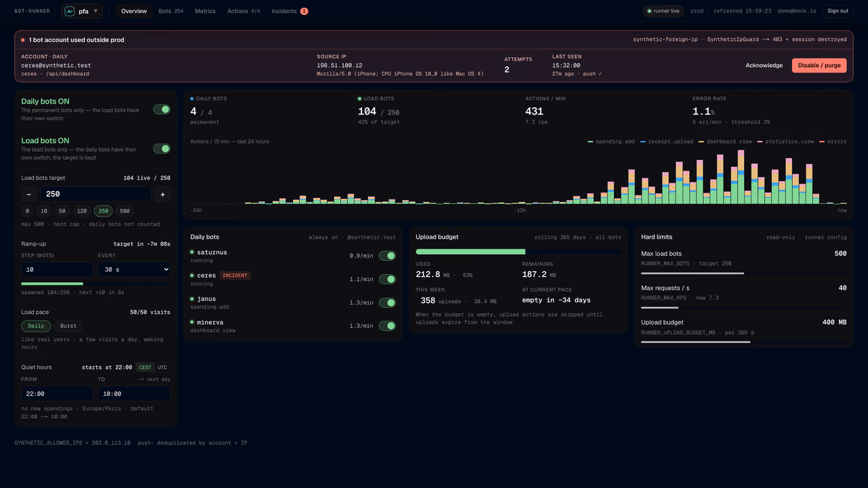
Task: Click the Sign out button
Action: coord(838,11)
